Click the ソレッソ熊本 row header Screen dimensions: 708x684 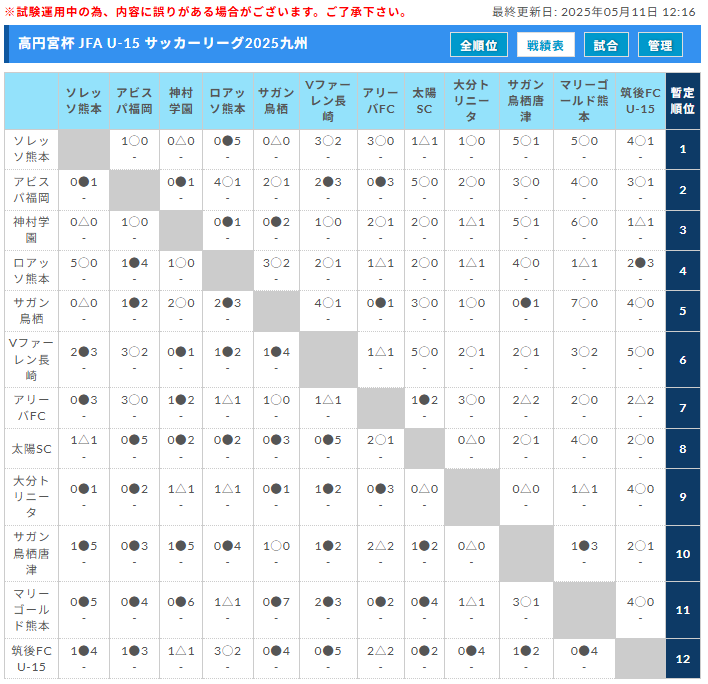pos(31,150)
